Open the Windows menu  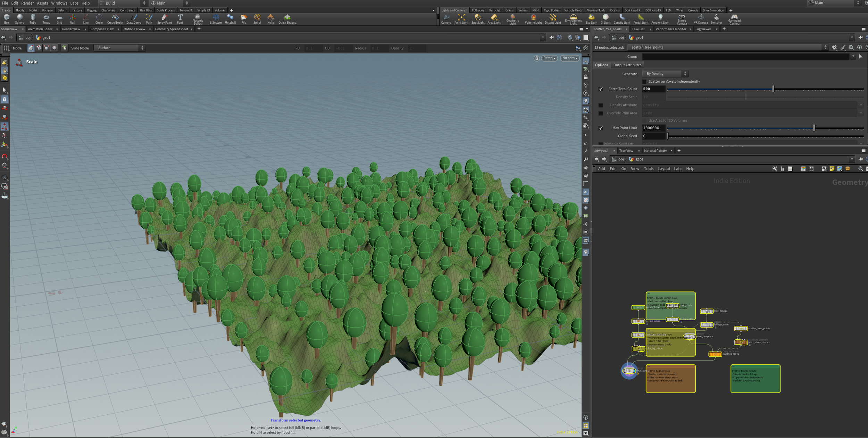pos(59,3)
